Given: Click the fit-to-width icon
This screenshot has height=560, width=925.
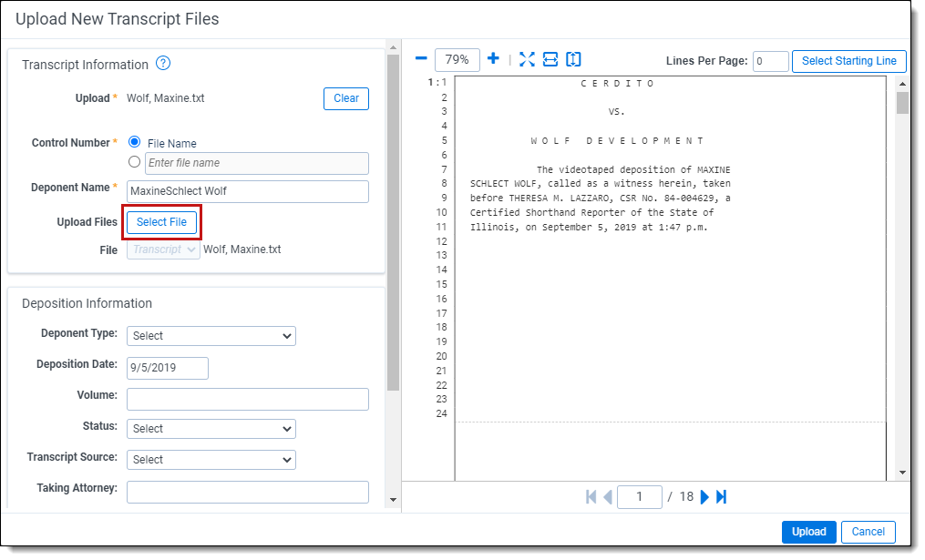Looking at the screenshot, I should click(x=550, y=59).
